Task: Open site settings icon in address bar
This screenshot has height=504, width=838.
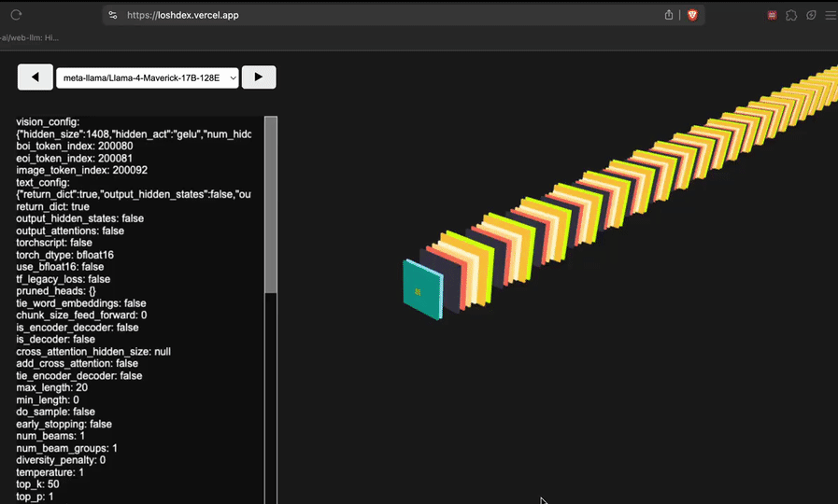Action: pyautogui.click(x=113, y=15)
